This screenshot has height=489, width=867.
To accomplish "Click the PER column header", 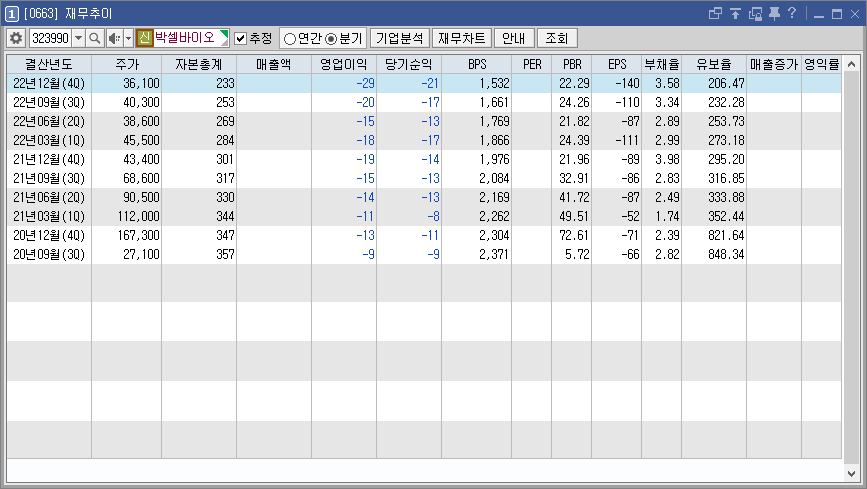I will (531, 64).
